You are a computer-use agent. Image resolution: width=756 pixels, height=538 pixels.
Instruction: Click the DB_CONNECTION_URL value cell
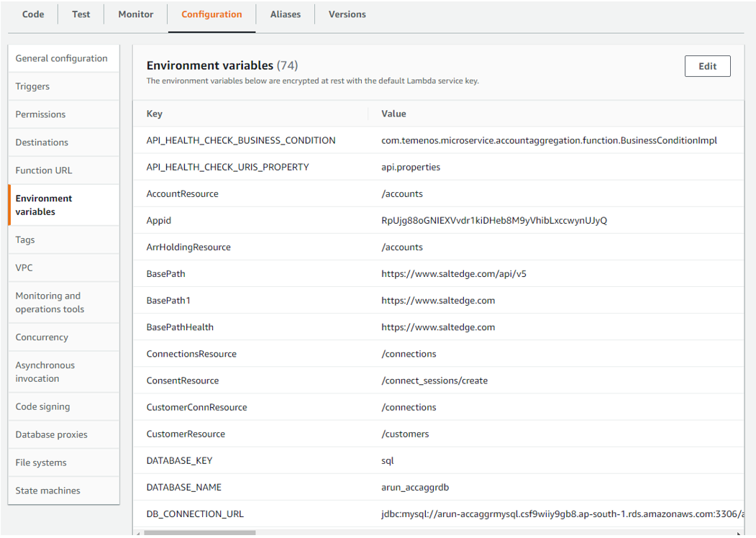click(561, 514)
